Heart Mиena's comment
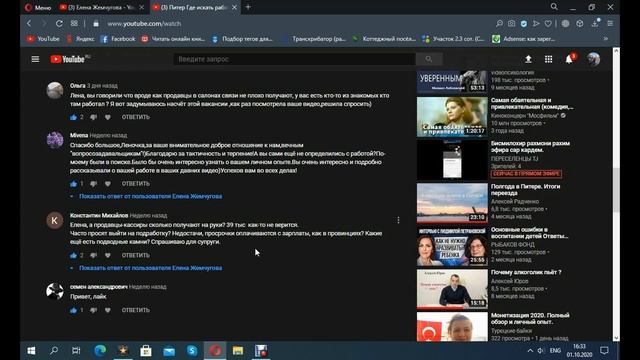This screenshot has width=640, height=360. coord(108,184)
